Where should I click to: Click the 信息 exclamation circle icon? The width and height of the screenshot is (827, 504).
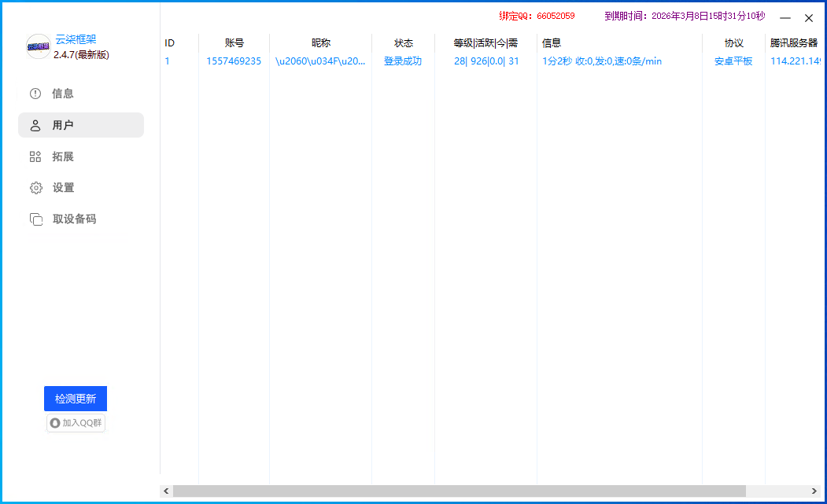35,94
